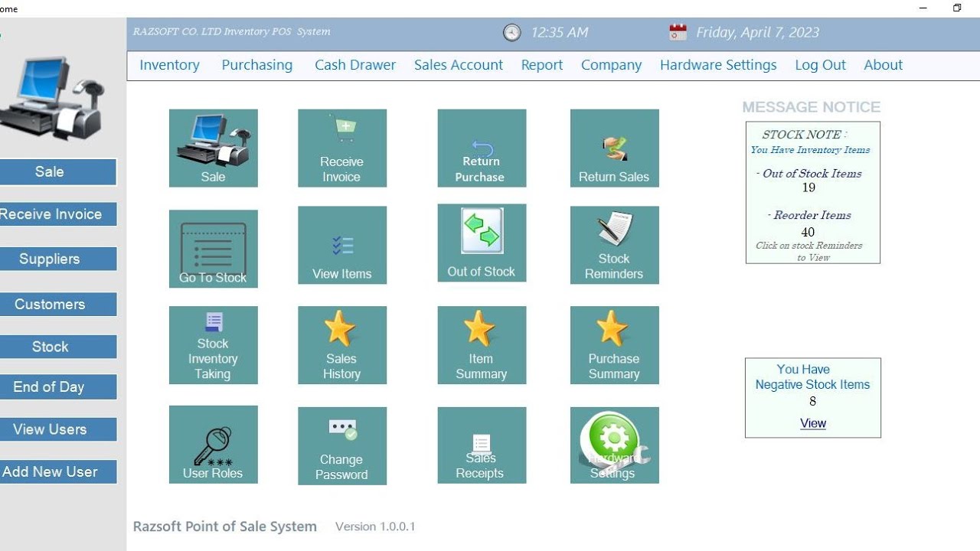Click the MESSAGE NOTICE heading
This screenshot has width=980, height=551.
click(812, 107)
